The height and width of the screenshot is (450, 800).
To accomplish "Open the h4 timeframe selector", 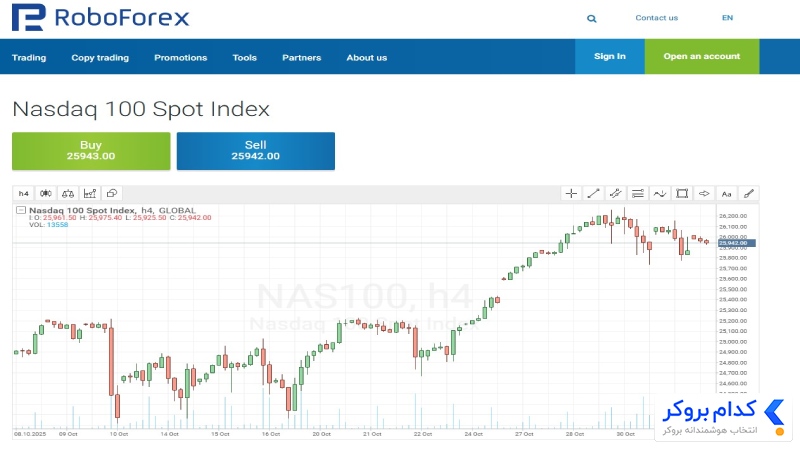I will point(23,193).
